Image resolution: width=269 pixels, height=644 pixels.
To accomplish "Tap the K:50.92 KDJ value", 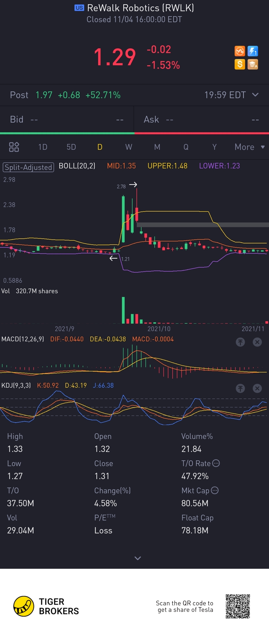I will pyautogui.click(x=48, y=385).
